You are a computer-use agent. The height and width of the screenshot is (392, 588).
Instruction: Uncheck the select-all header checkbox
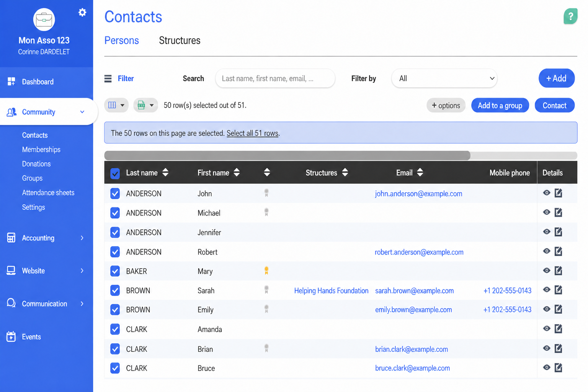click(x=115, y=173)
